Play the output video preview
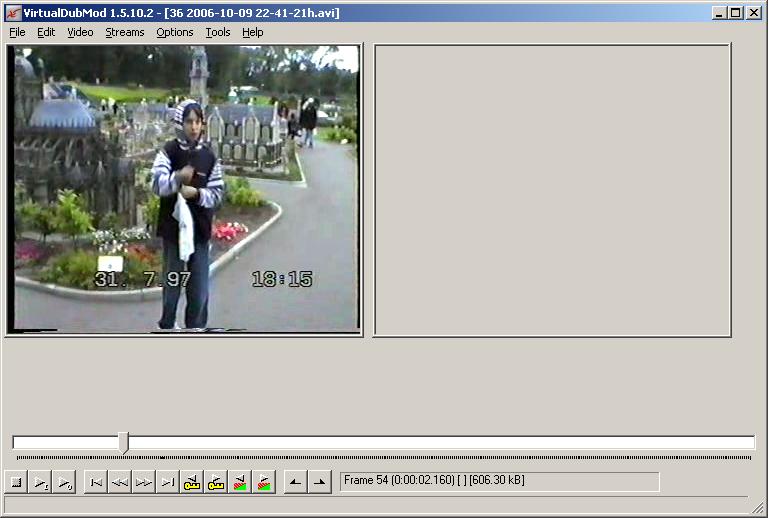Screen dimensions: 768x518 tap(64, 482)
